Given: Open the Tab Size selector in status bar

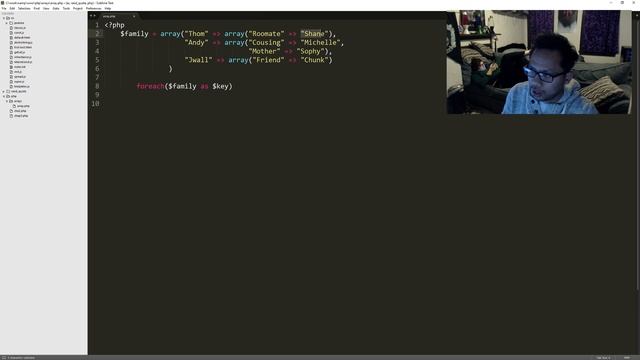Looking at the screenshot, I should click(x=603, y=358).
